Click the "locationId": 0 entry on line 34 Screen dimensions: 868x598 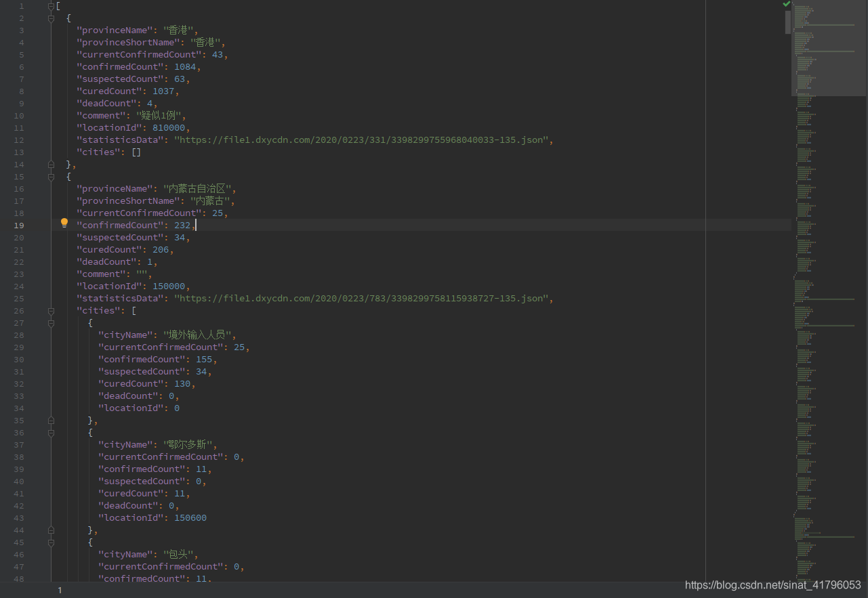tap(139, 408)
